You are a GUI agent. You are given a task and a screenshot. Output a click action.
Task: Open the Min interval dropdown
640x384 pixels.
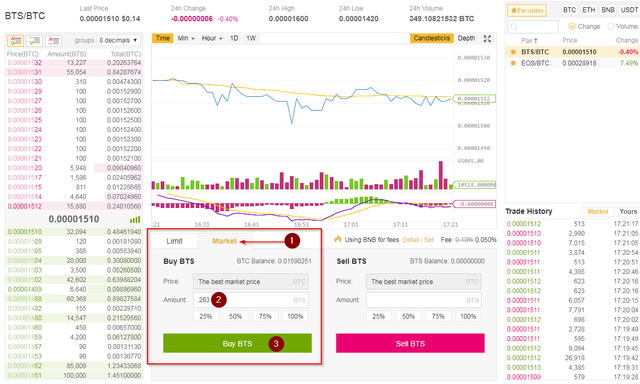click(186, 38)
